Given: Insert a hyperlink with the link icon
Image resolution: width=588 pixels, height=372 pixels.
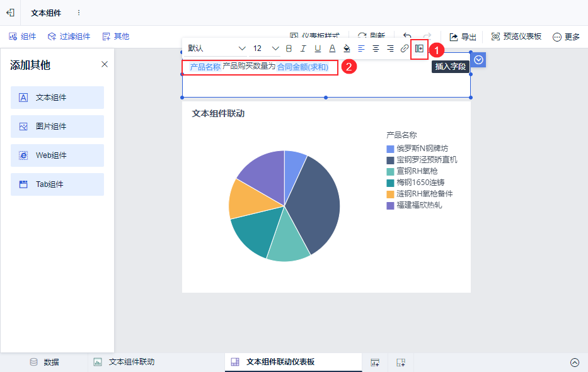Looking at the screenshot, I should click(x=404, y=48).
